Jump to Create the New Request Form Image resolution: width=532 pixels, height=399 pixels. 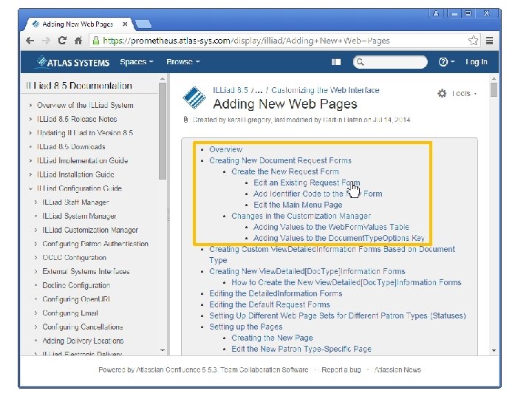click(285, 171)
